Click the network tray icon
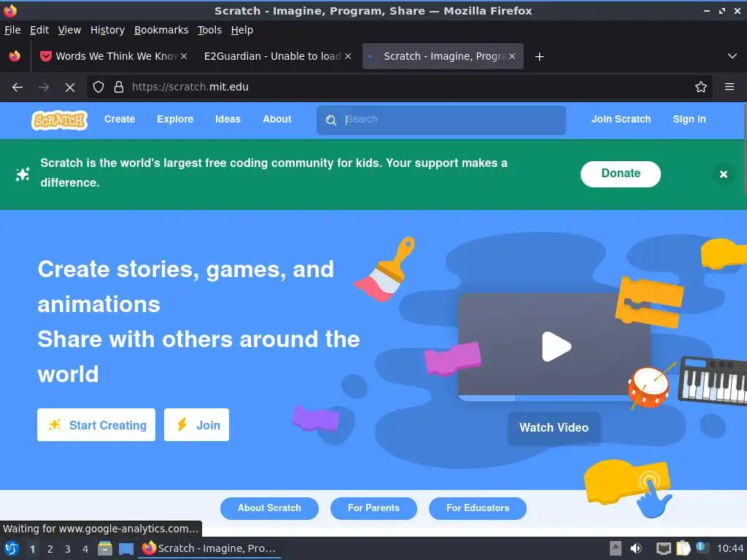 pyautogui.click(x=663, y=548)
